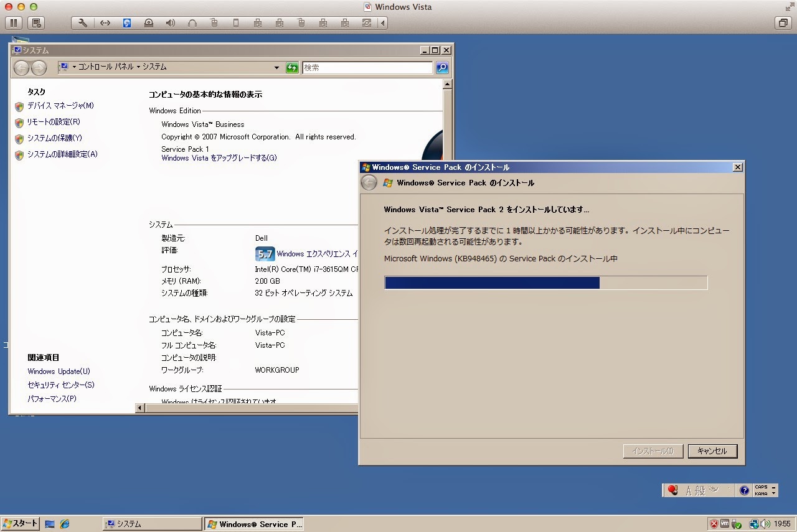Collapse the VMware device toolbar with the left arrow
Viewport: 797px width, 532px height.
pyautogui.click(x=383, y=23)
